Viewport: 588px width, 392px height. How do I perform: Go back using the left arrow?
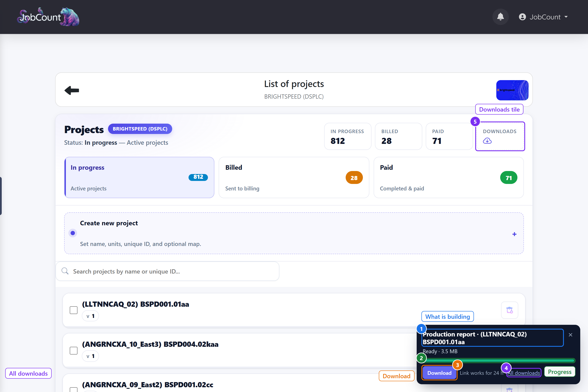point(72,90)
